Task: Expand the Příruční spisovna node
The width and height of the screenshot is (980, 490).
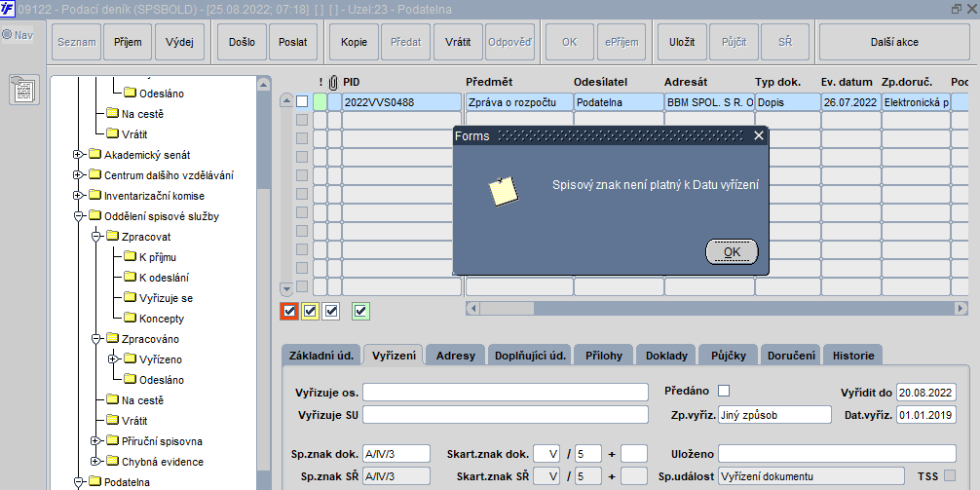Action: click(x=95, y=441)
